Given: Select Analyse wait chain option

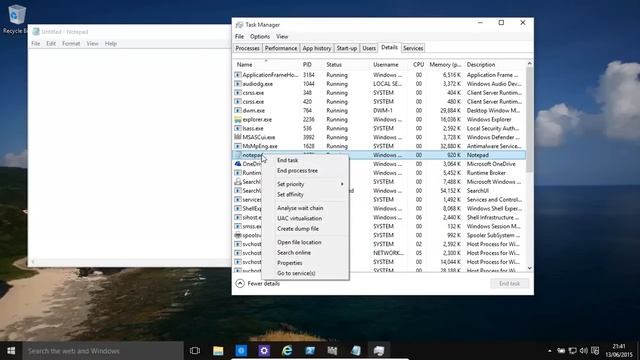Looking at the screenshot, I should pos(305,208).
